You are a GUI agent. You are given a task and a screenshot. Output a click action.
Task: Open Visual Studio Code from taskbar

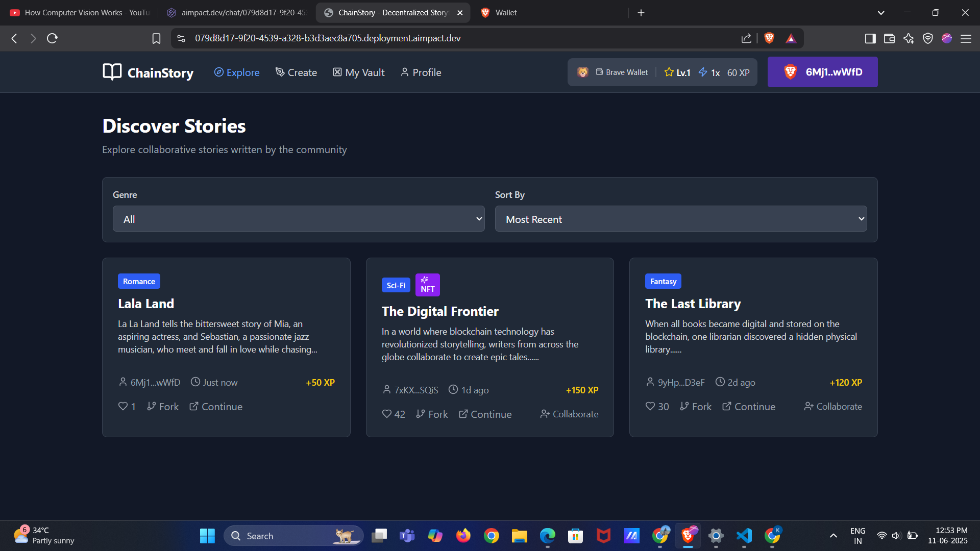[744, 536]
